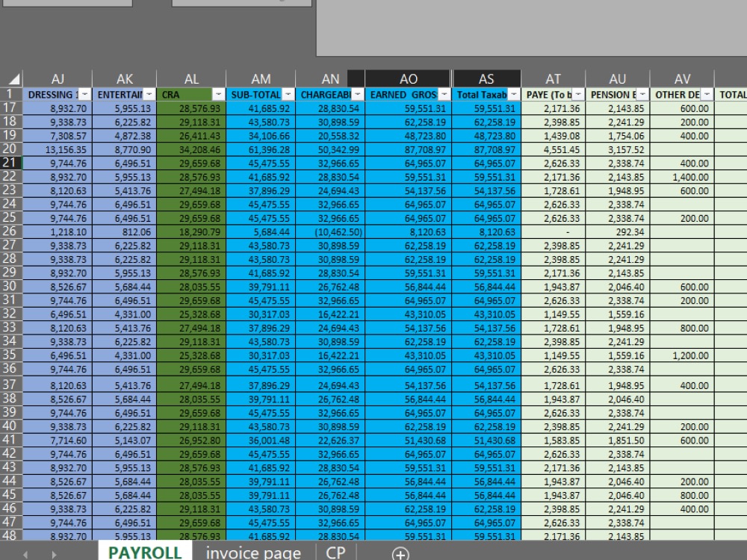Select row 37 header

point(10,385)
